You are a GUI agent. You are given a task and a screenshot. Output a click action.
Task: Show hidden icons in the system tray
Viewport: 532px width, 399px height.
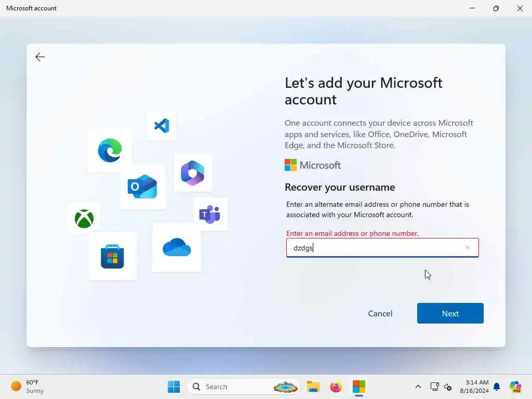point(418,387)
